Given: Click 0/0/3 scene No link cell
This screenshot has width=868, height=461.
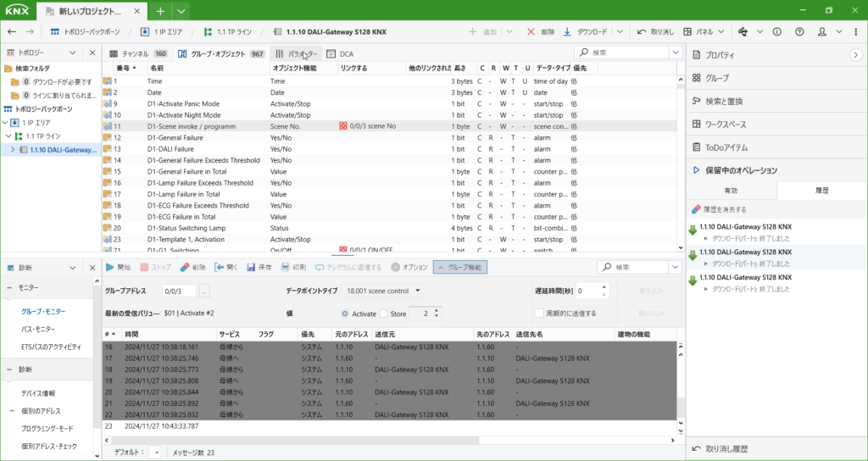Looking at the screenshot, I should 371,126.
